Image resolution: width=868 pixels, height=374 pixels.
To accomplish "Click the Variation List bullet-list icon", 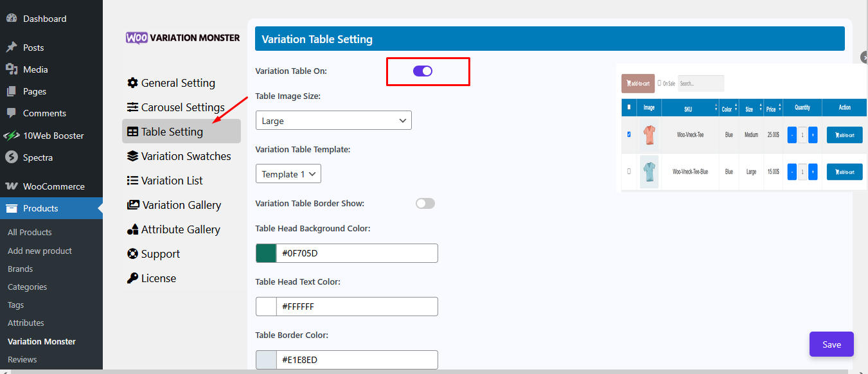I will (x=132, y=181).
